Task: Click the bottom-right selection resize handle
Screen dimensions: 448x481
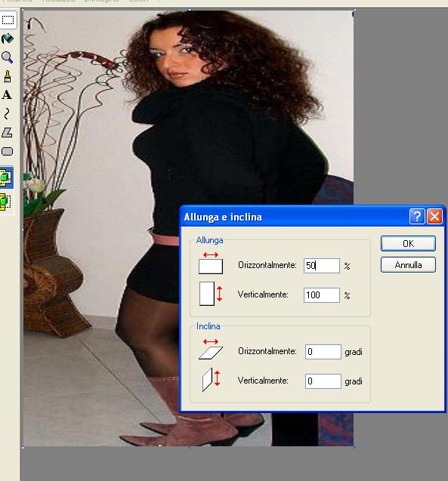Action: (x=354, y=448)
